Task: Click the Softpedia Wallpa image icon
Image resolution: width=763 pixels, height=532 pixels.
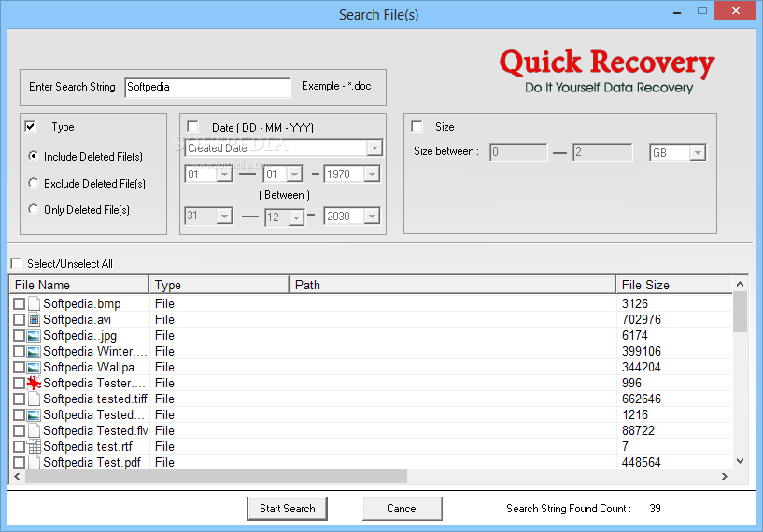Action: 34,367
